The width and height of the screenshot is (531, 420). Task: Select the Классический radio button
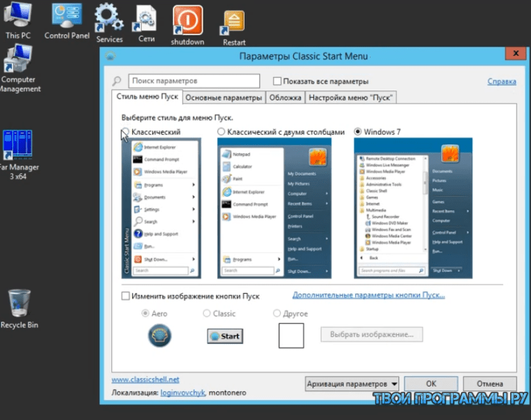[x=125, y=132]
